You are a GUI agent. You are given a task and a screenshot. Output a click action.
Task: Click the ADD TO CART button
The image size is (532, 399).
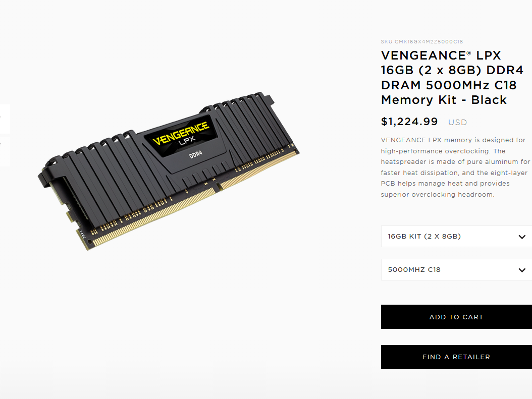click(456, 317)
